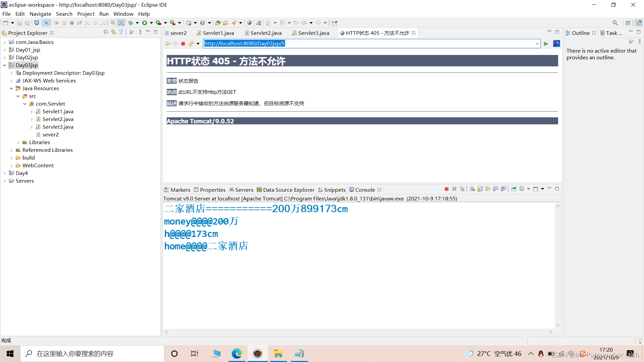This screenshot has width=644, height=362.
Task: Expand the Servlet1.java tree node
Action: click(32, 112)
